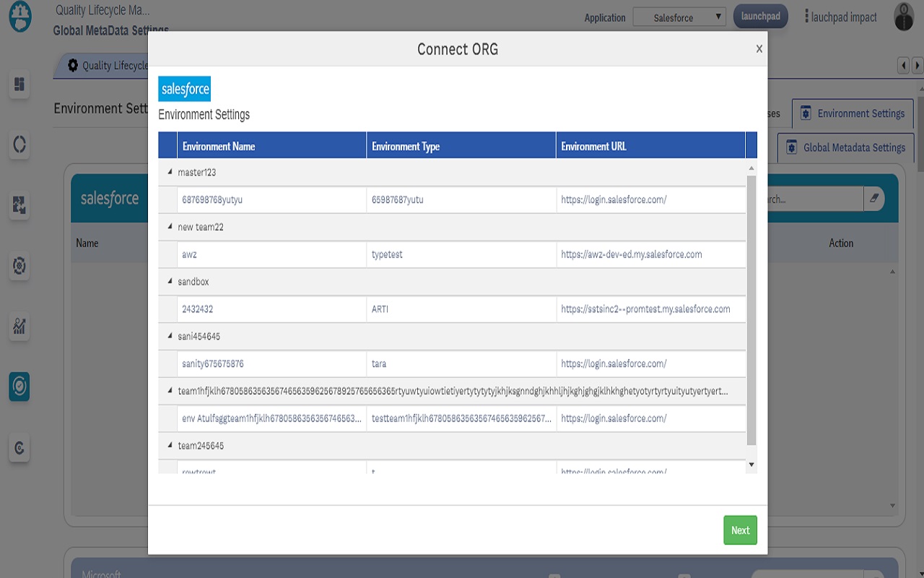Select the 2432432 environment name cell
This screenshot has width=924, height=578.
[272, 309]
